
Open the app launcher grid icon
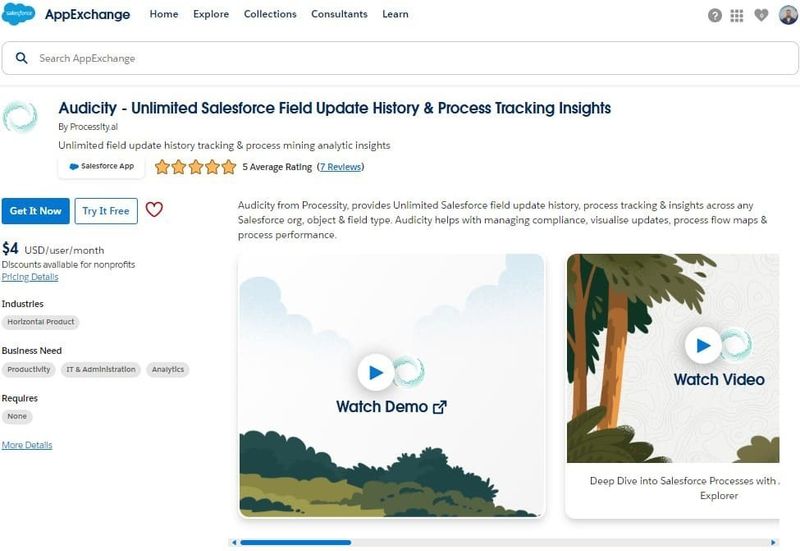[737, 16]
